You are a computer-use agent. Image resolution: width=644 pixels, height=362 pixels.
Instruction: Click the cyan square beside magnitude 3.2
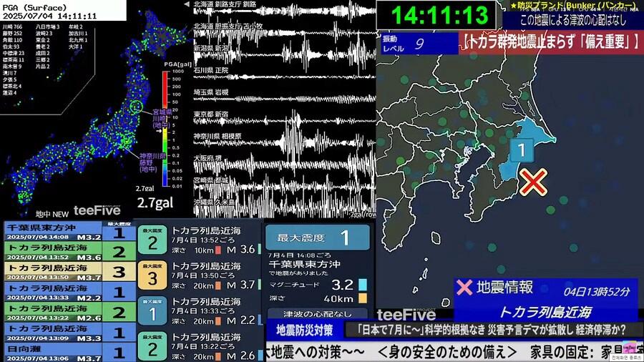[x=363, y=284]
